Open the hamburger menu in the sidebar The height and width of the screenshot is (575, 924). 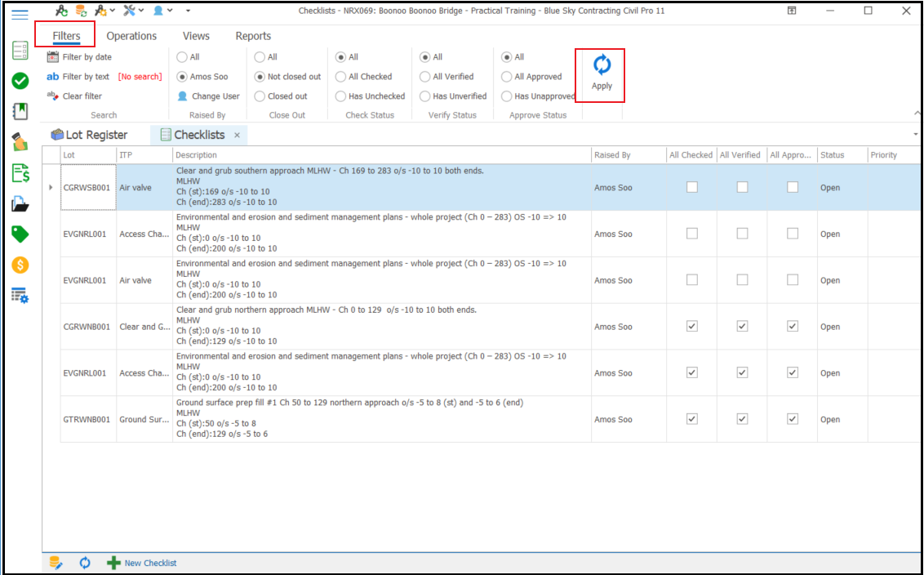click(20, 14)
